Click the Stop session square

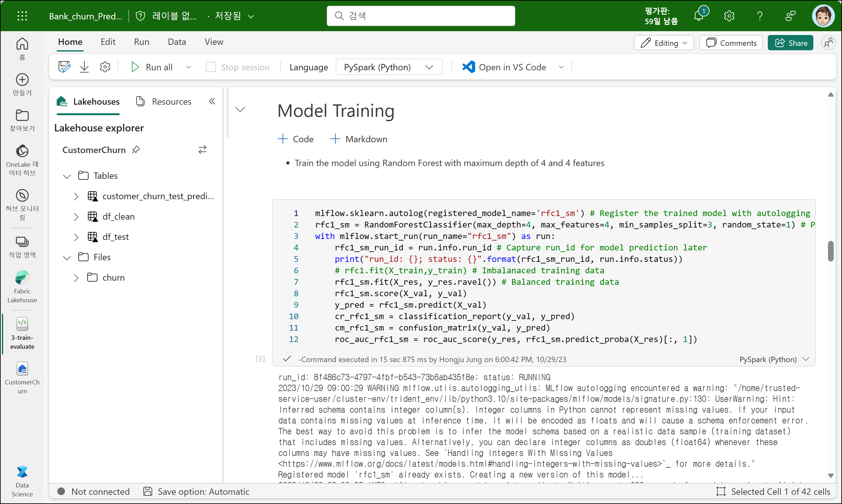211,67
